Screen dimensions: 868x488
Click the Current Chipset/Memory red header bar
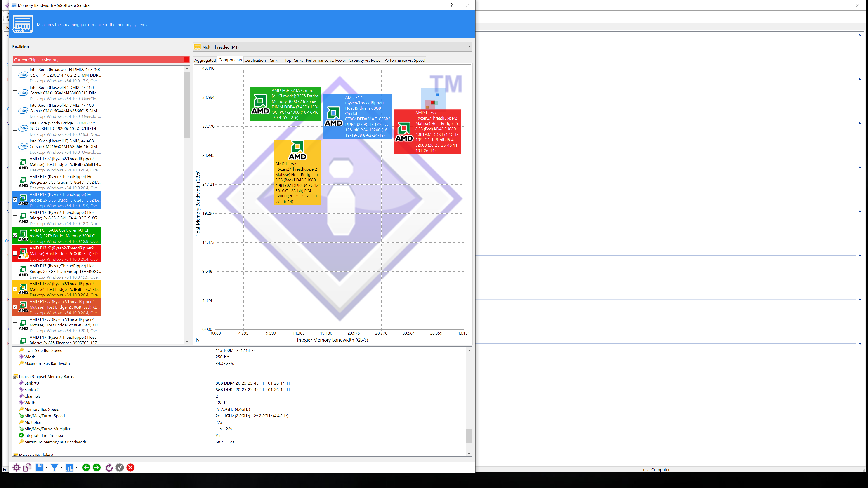click(x=101, y=60)
